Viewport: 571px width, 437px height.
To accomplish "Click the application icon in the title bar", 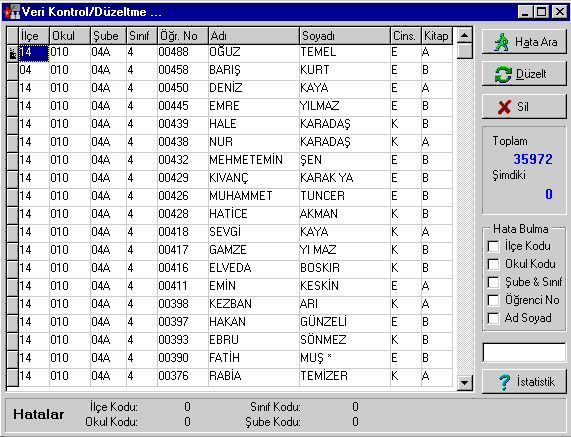I will [12, 12].
